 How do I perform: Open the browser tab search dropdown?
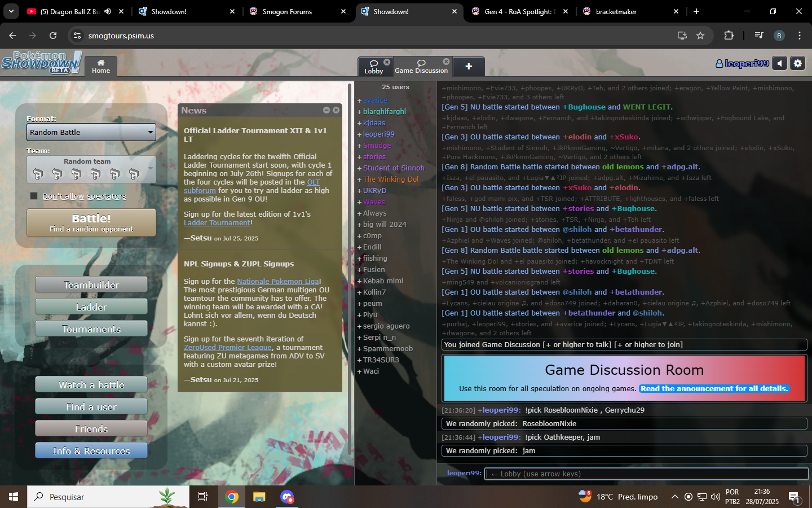pyautogui.click(x=11, y=11)
